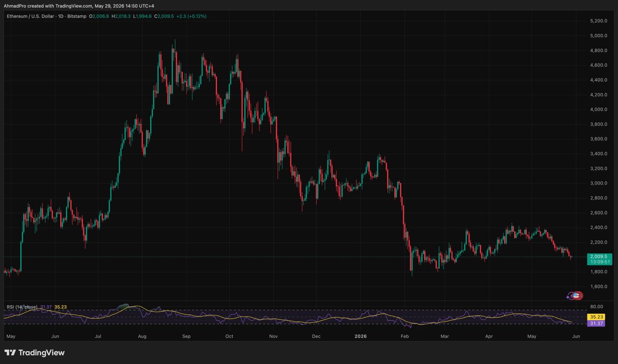Click the 2,200.0 price axis label
618x364 pixels.
597,242
